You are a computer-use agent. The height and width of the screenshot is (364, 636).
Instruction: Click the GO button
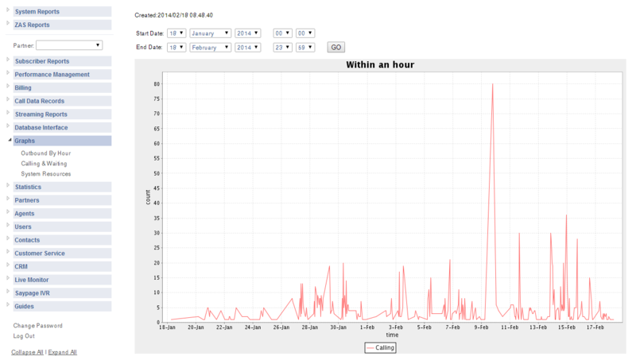click(x=335, y=48)
